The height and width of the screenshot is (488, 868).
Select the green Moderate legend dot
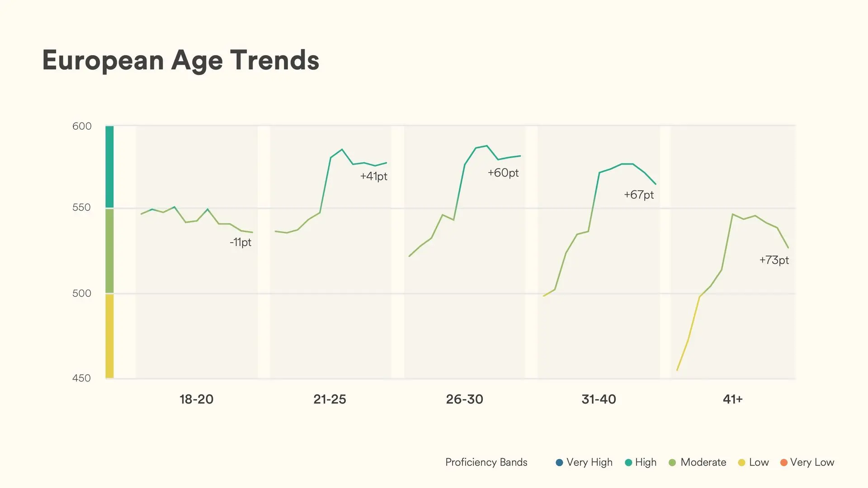[672, 462]
